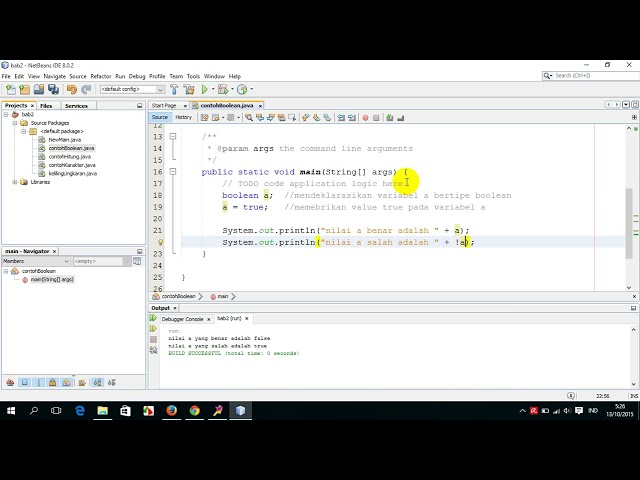Click the Source view button
This screenshot has height=480, width=640.
coord(160,118)
